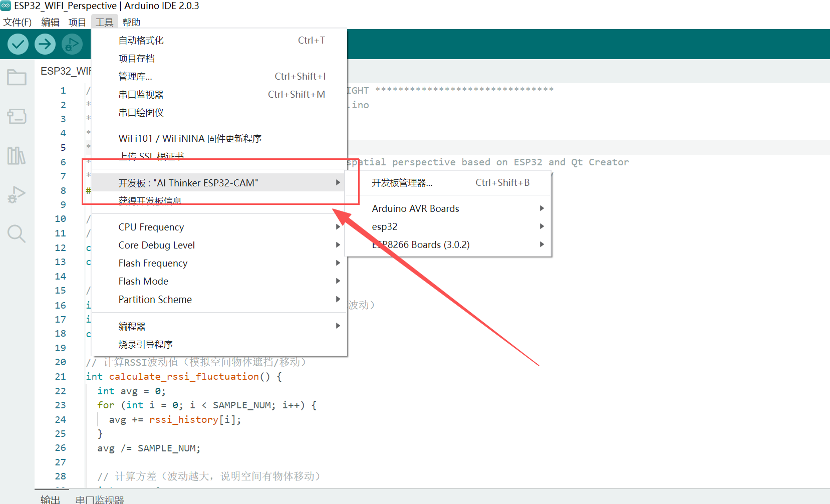
Task: Open 开发板管理器... in the submenu
Action: click(x=449, y=182)
